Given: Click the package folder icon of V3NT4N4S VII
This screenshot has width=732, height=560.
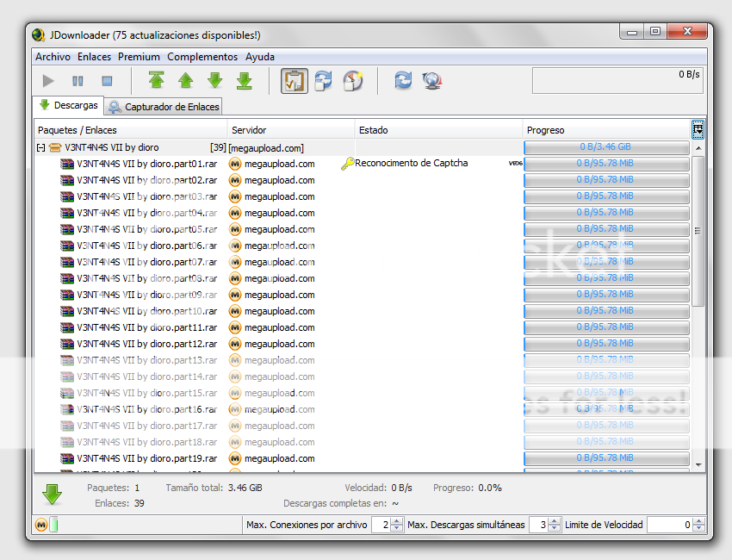Looking at the screenshot, I should pos(55,147).
